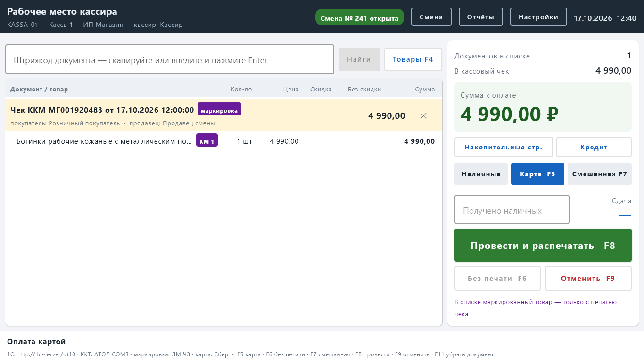The height and width of the screenshot is (362, 644).
Task: Click the Сумма к оплате amount 4 990,00 ₽
Action: [x=510, y=115]
